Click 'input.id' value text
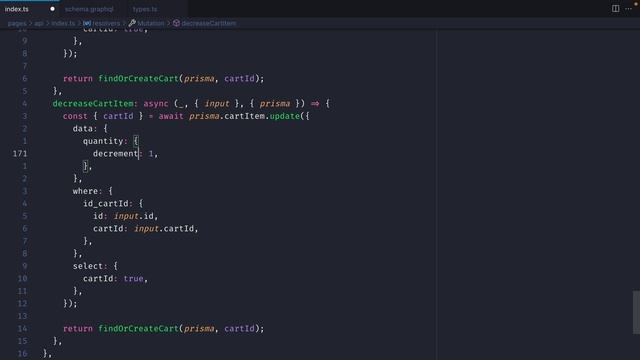The width and height of the screenshot is (640, 360). tap(133, 216)
